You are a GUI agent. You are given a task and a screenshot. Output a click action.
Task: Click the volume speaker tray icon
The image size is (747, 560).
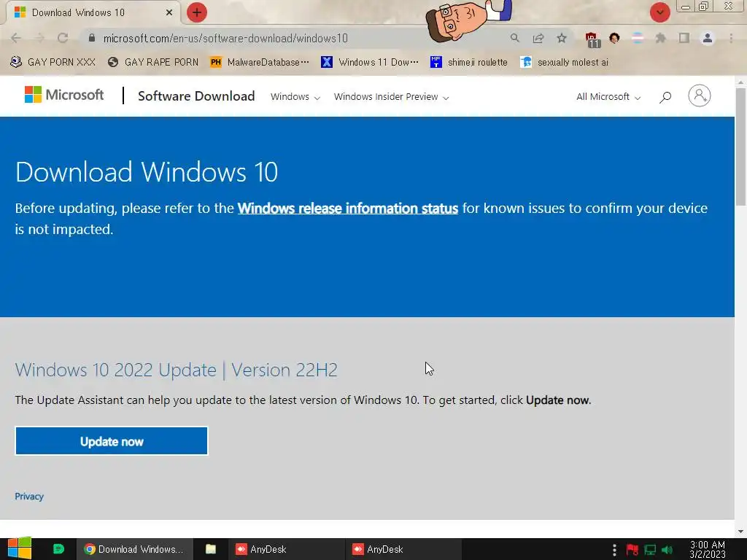tap(667, 550)
